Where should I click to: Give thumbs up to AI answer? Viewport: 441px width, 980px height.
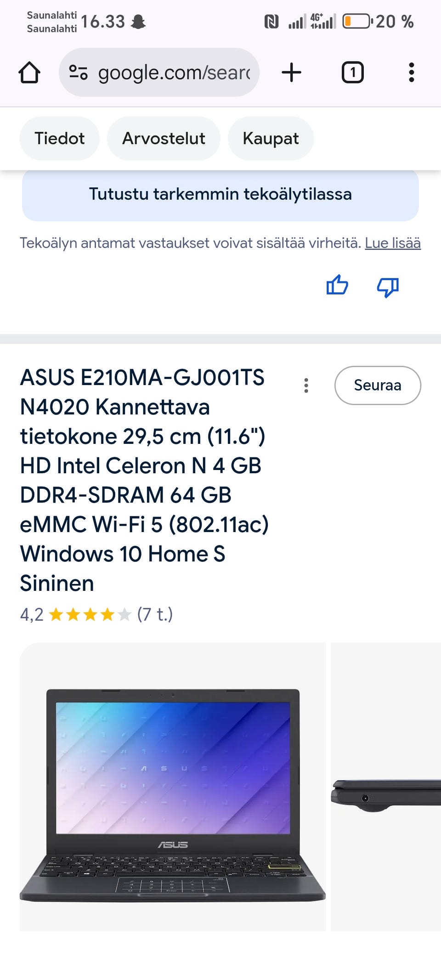pos(337,286)
